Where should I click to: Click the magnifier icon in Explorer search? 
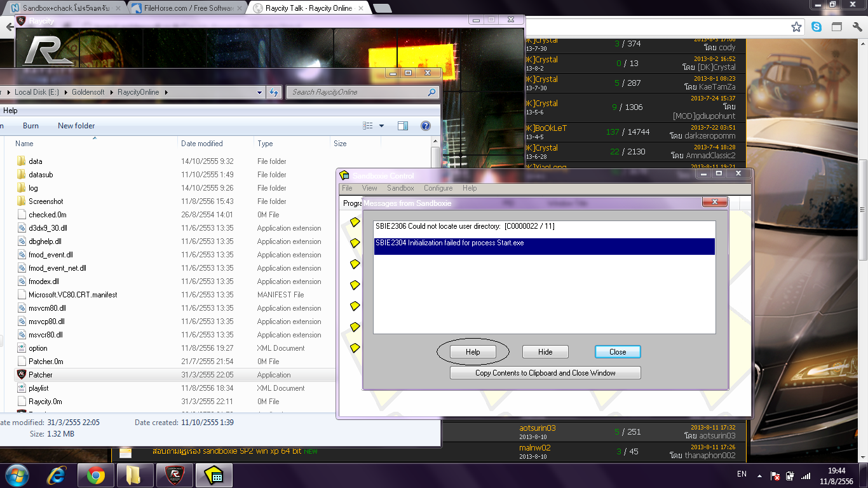432,92
